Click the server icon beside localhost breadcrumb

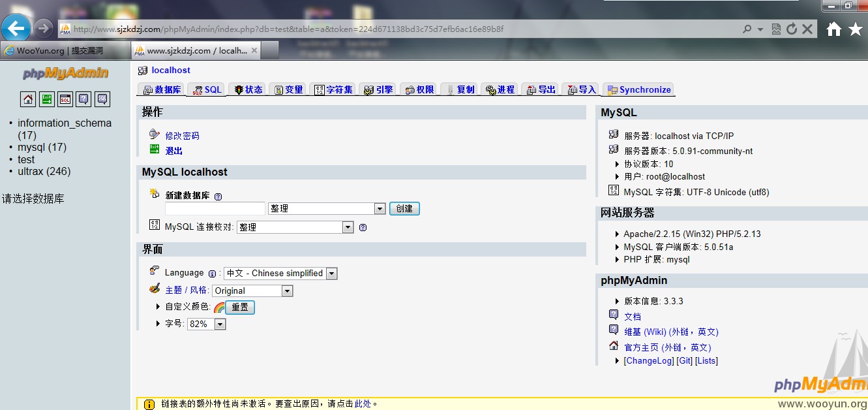pyautogui.click(x=143, y=70)
